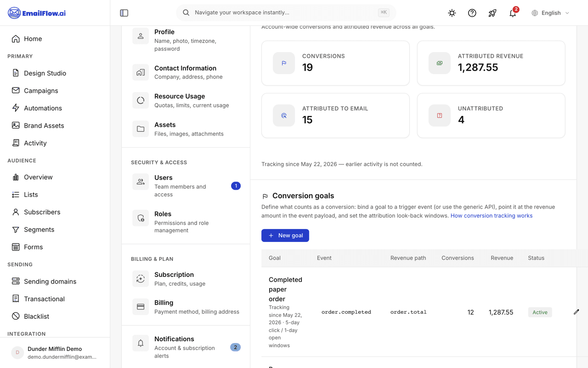
Task: Click the Lists icon
Action: pos(16,195)
